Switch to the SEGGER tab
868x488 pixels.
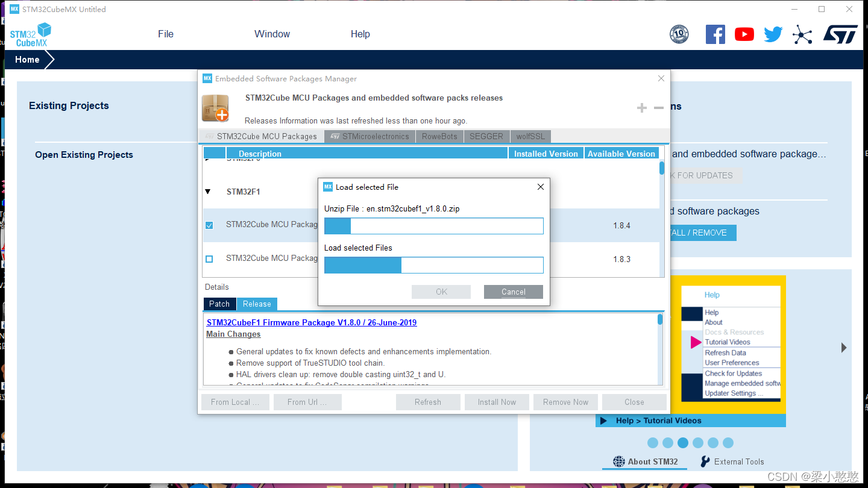pos(486,136)
